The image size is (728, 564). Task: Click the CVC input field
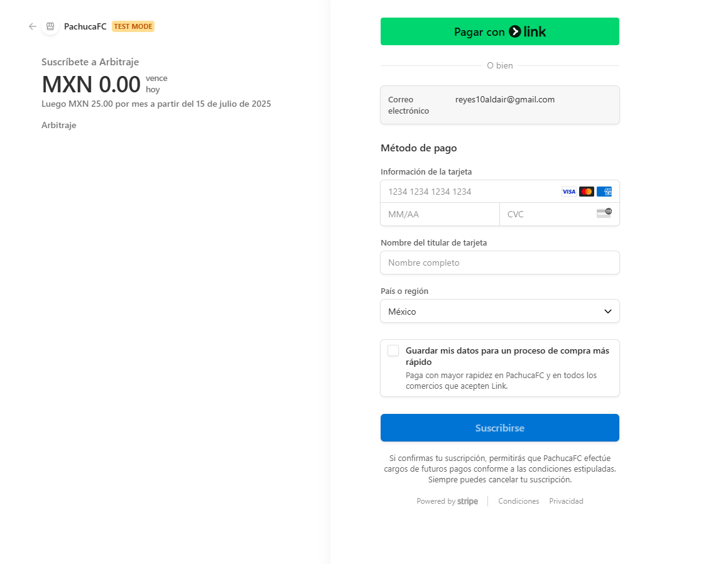tap(546, 214)
